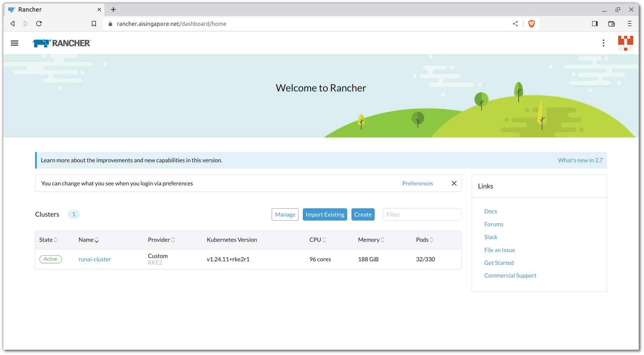Sort clusters by State column

[x=48, y=240]
